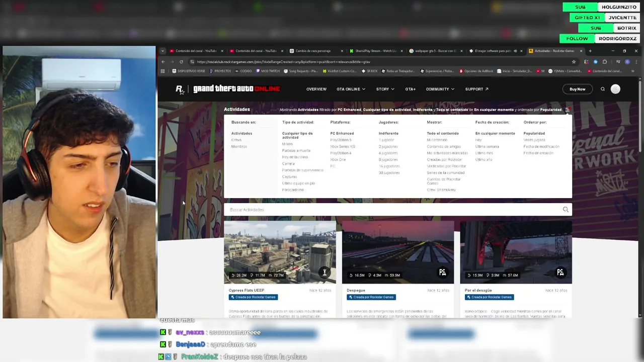Open the browser extensions puzzle icon
644x362 pixels.
coord(605,62)
